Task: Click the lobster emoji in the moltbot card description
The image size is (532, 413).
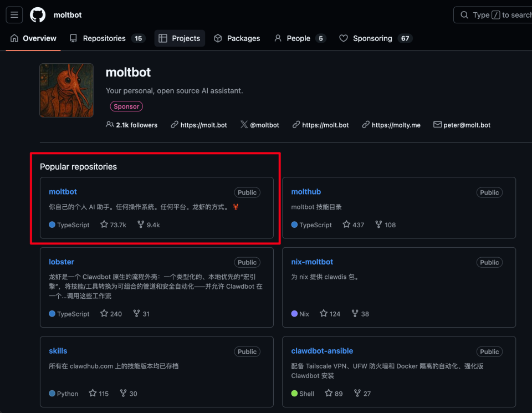Action: click(x=236, y=207)
